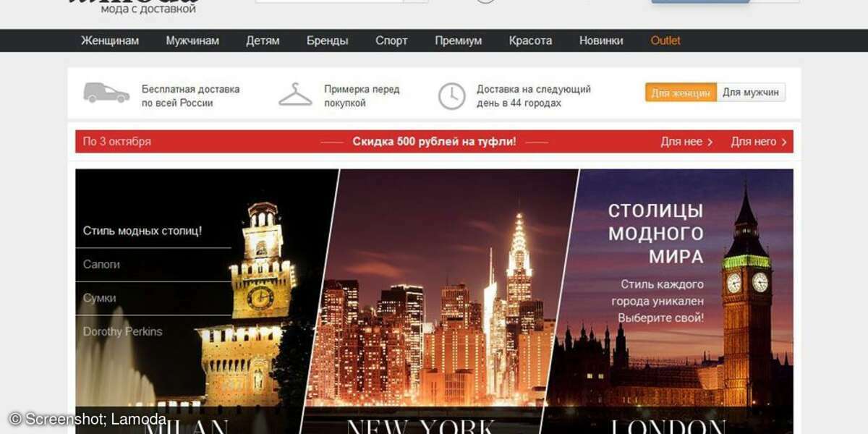The width and height of the screenshot is (868, 434).
Task: Click chevron next to Для него
Action: tap(783, 142)
